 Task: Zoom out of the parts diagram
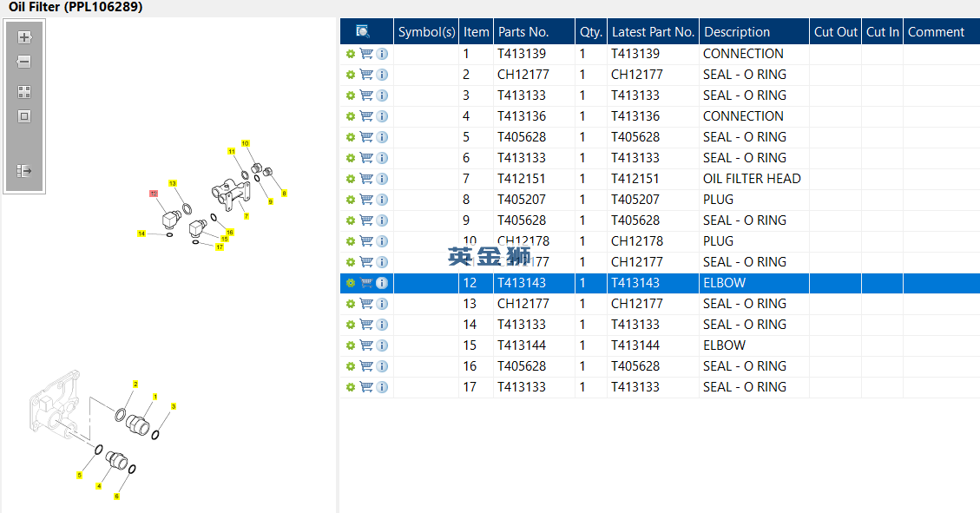[x=24, y=62]
